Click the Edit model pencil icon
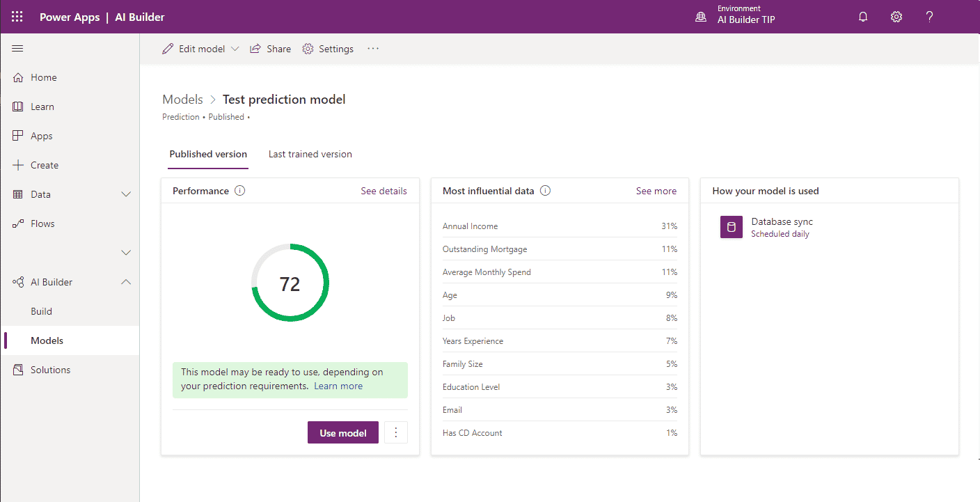This screenshot has width=980, height=502. [x=168, y=49]
